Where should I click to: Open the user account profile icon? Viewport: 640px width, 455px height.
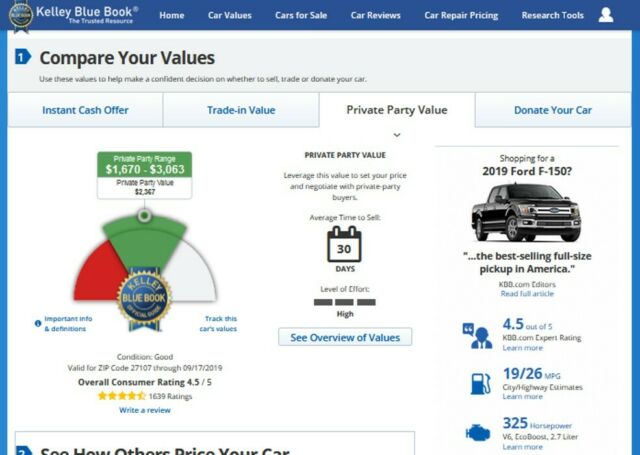tap(606, 15)
